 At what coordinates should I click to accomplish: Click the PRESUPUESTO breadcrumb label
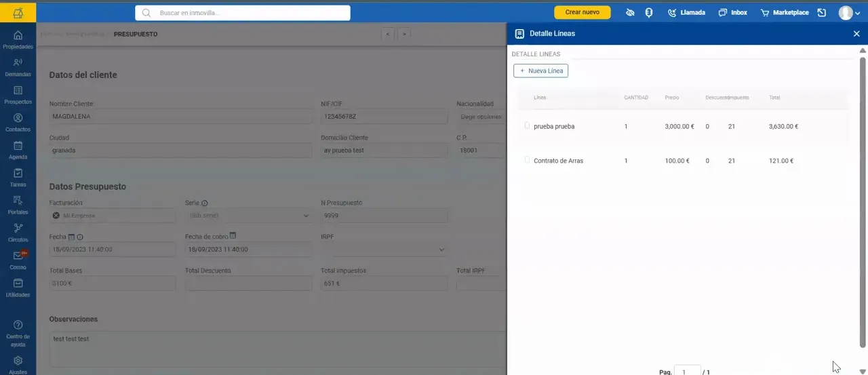[136, 34]
